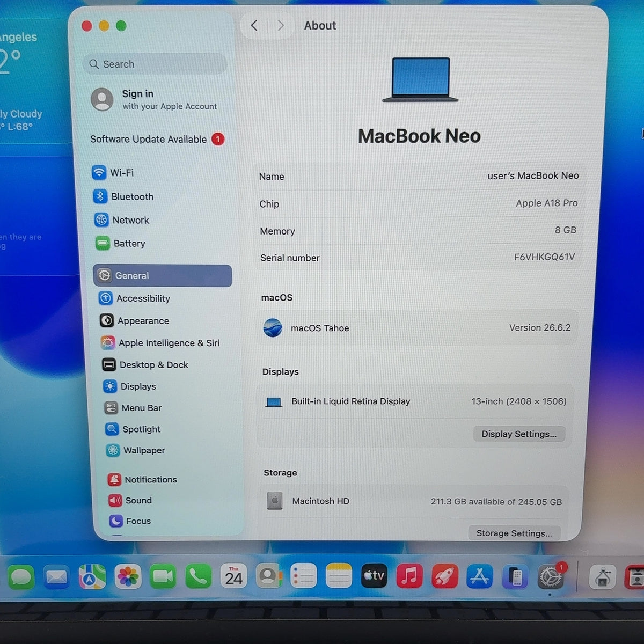Viewport: 644px width, 644px height.
Task: Select serial number "F6VHKGQ61V"
Action: point(544,257)
